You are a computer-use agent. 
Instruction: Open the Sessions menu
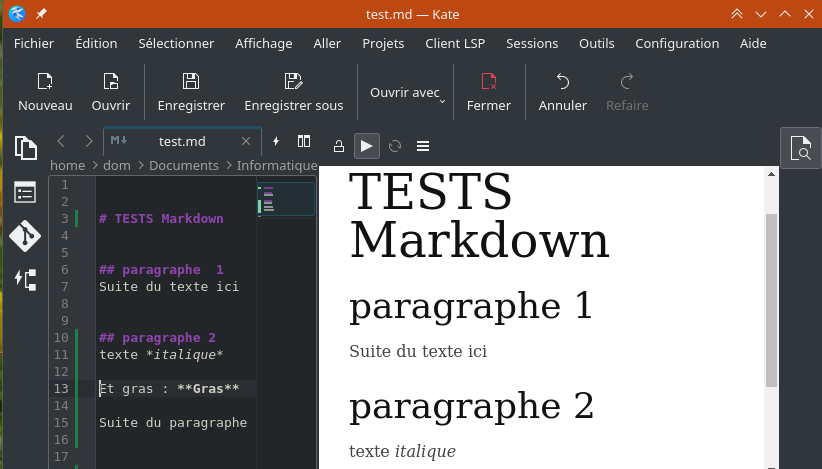[x=532, y=43]
